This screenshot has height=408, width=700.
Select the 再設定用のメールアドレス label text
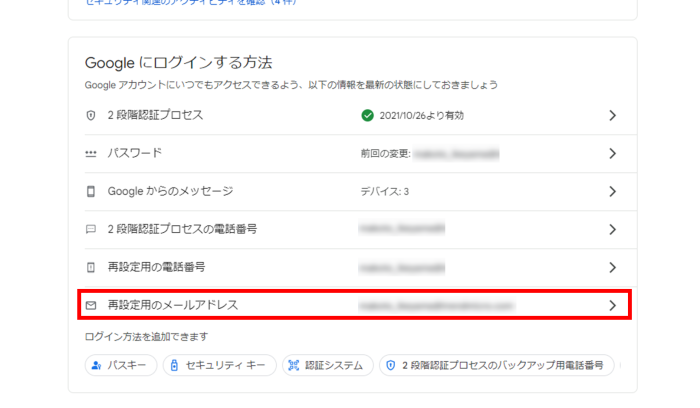click(x=173, y=305)
